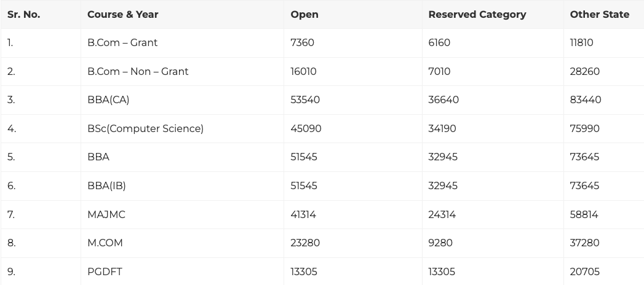Screen dimensions: 644x285
Task: Select the Other State fee 75990
Action: pyautogui.click(x=584, y=128)
